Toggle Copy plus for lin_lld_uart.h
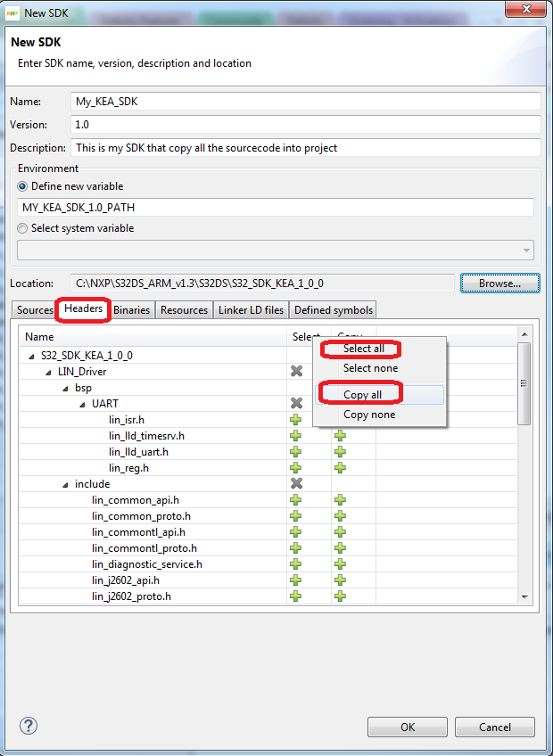This screenshot has width=553, height=756. [340, 452]
